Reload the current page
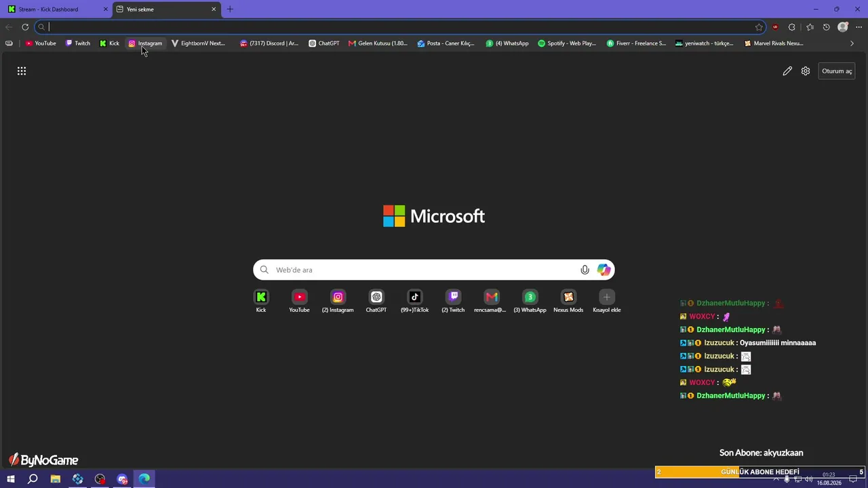 [25, 27]
